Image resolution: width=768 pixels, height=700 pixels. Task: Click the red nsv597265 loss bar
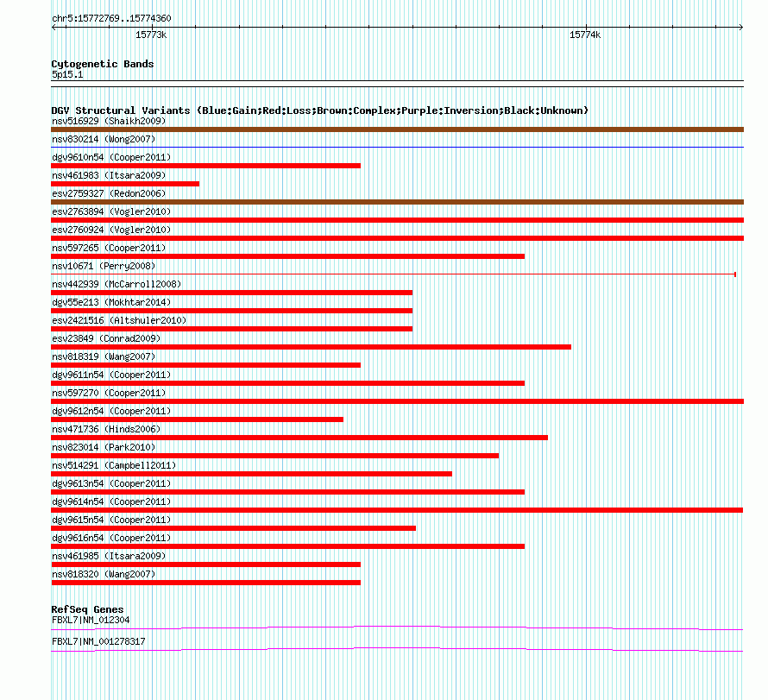tap(287, 256)
